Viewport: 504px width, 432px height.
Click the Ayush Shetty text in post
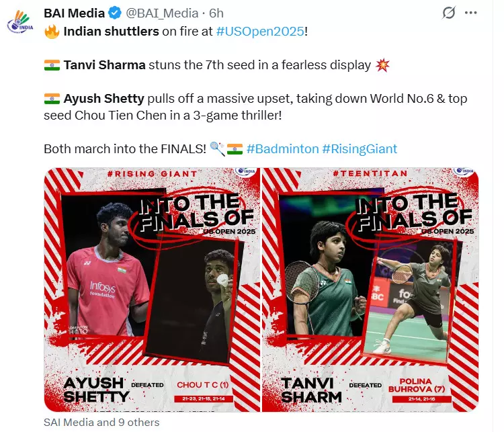pos(103,98)
